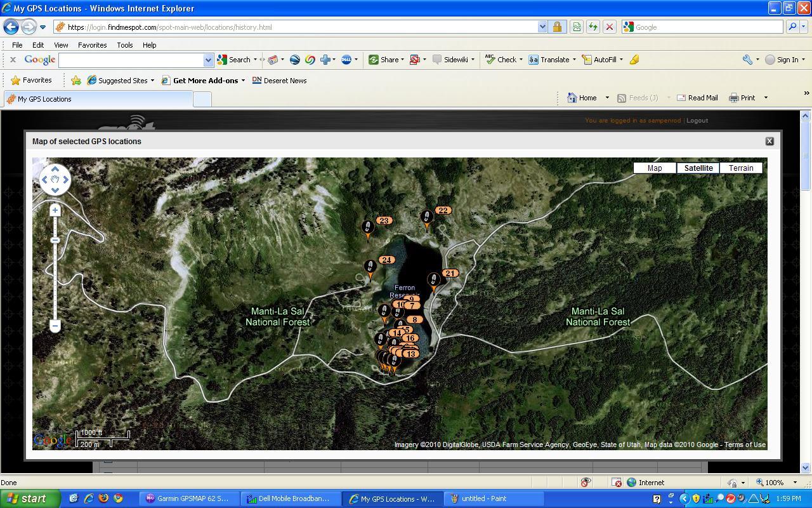Click the Favorites button in favorites bar
The width and height of the screenshot is (812, 508).
point(31,81)
